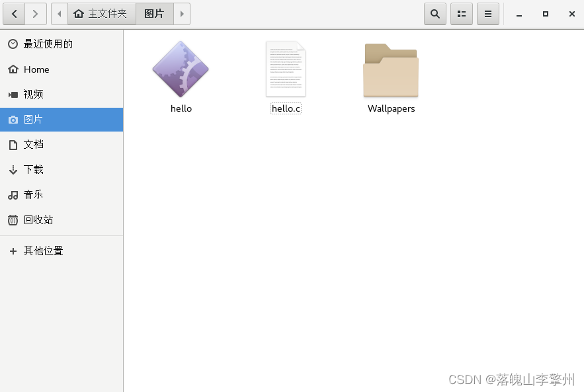The width and height of the screenshot is (584, 392).
Task: Open the 文档 (Documents) sidebar entry
Action: coord(38,144)
